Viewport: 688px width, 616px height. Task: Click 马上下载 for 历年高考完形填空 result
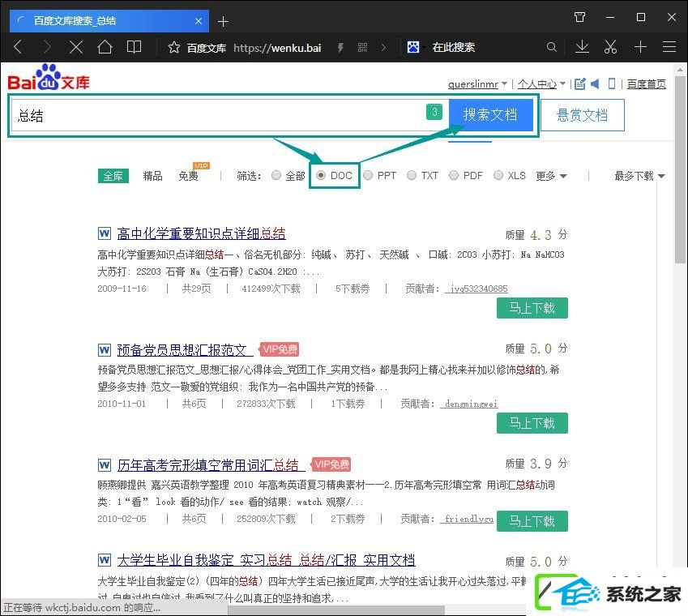click(532, 521)
